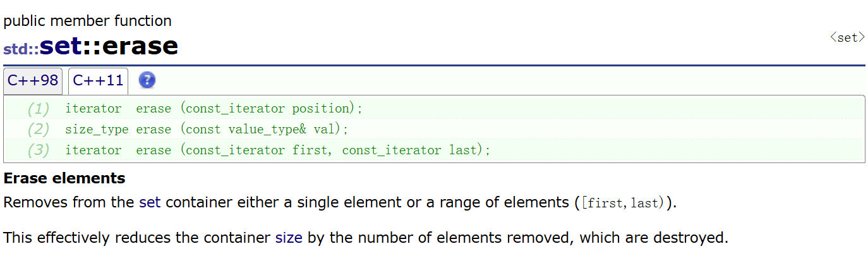The width and height of the screenshot is (868, 263).
Task: Click the 'Erase elements' bold heading
Action: [x=64, y=178]
